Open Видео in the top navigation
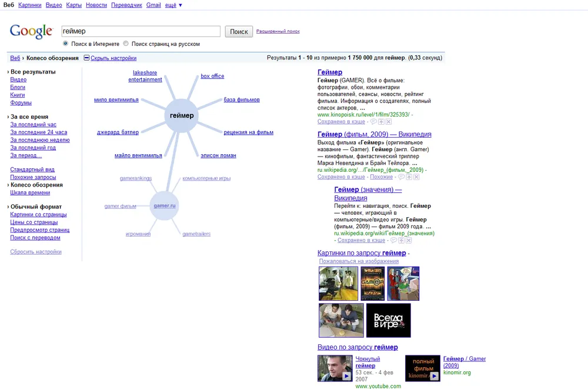588x389 pixels. pyautogui.click(x=54, y=5)
